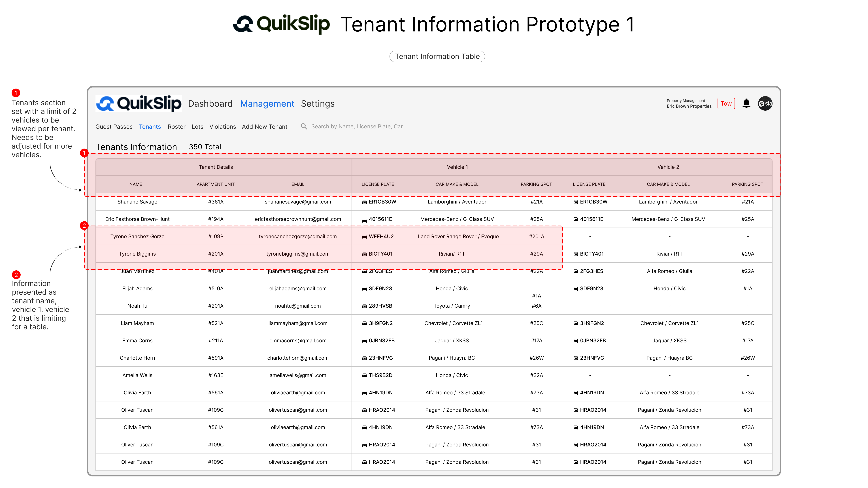Select Tyrone Biggims tenant name cell
The image size is (868, 488).
(137, 254)
